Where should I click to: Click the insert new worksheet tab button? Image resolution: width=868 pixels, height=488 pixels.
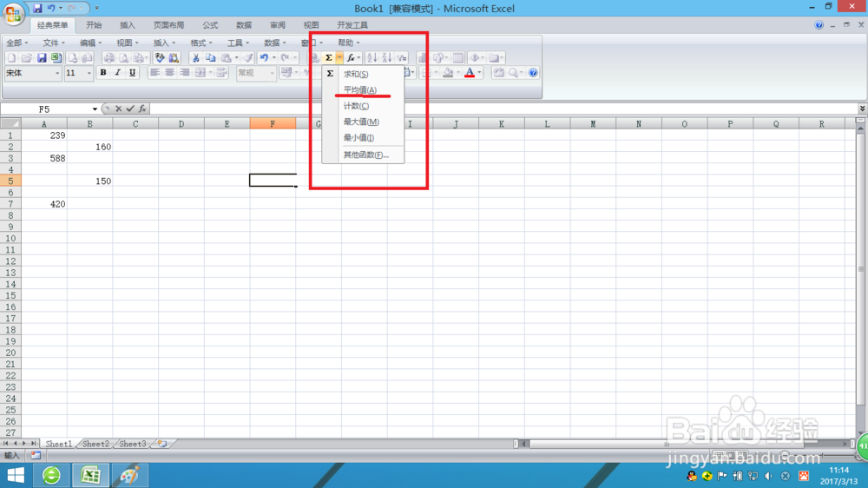coord(162,444)
